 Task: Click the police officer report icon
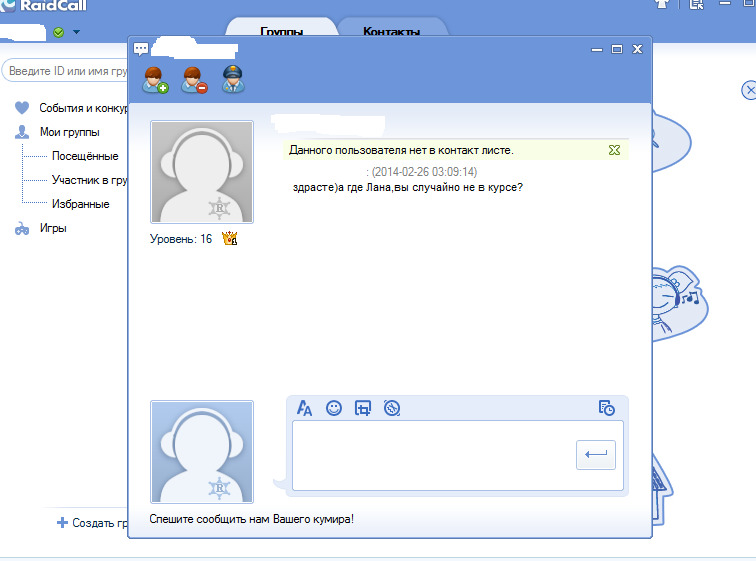[234, 80]
